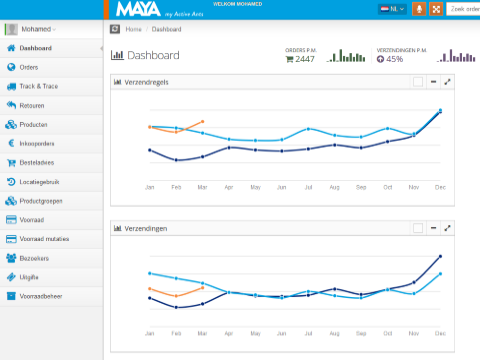The width and height of the screenshot is (480, 360).
Task: Click the MAYA logo in header
Action: (138, 9)
